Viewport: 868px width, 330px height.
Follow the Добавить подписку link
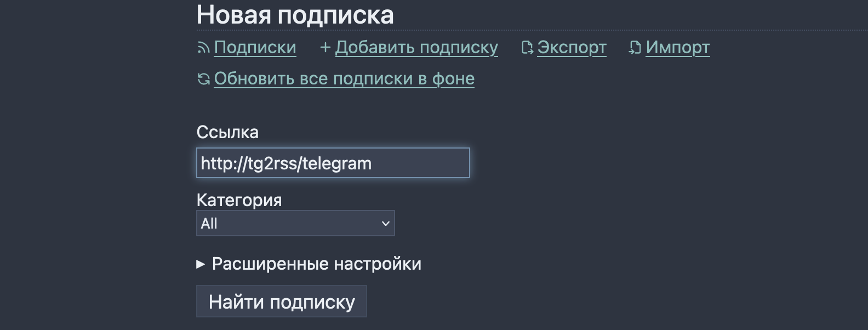tap(416, 48)
